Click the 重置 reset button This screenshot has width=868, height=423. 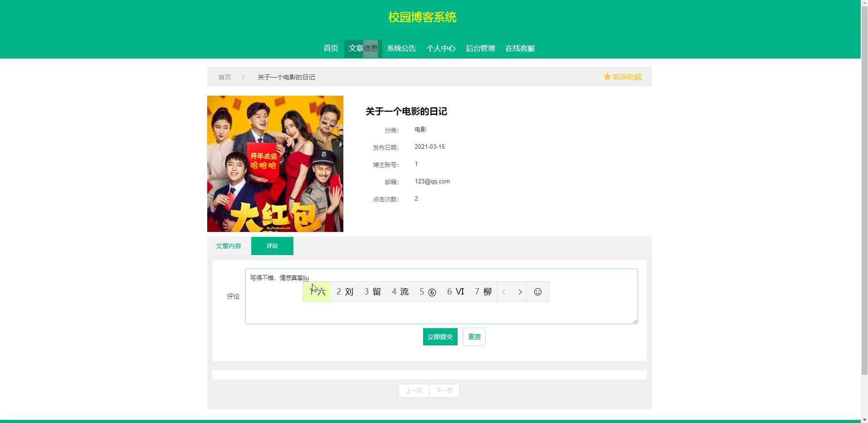474,337
